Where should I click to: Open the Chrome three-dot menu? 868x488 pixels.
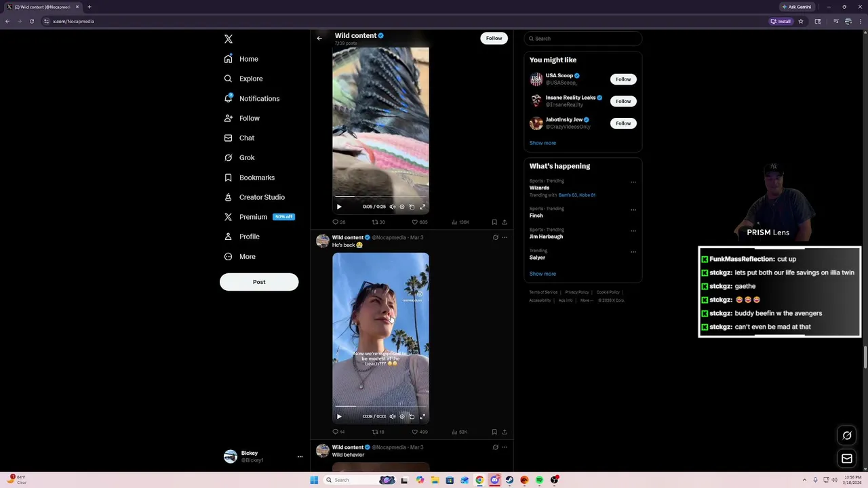860,21
